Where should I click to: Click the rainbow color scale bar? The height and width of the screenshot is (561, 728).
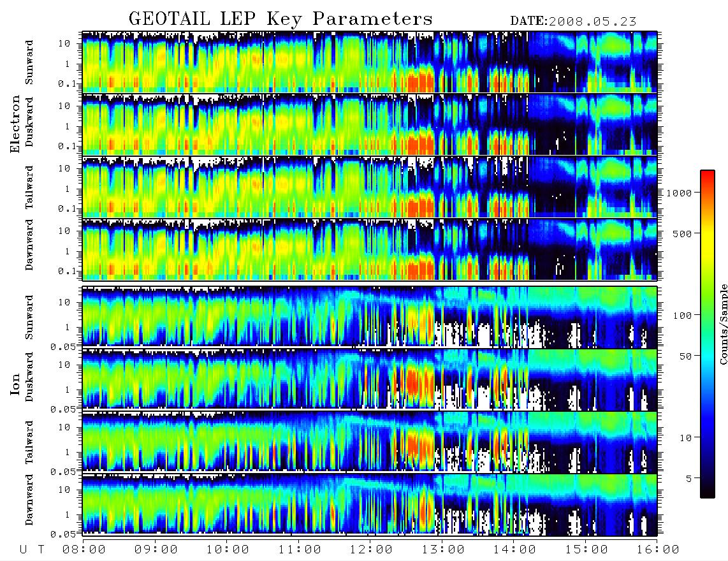pyautogui.click(x=708, y=334)
